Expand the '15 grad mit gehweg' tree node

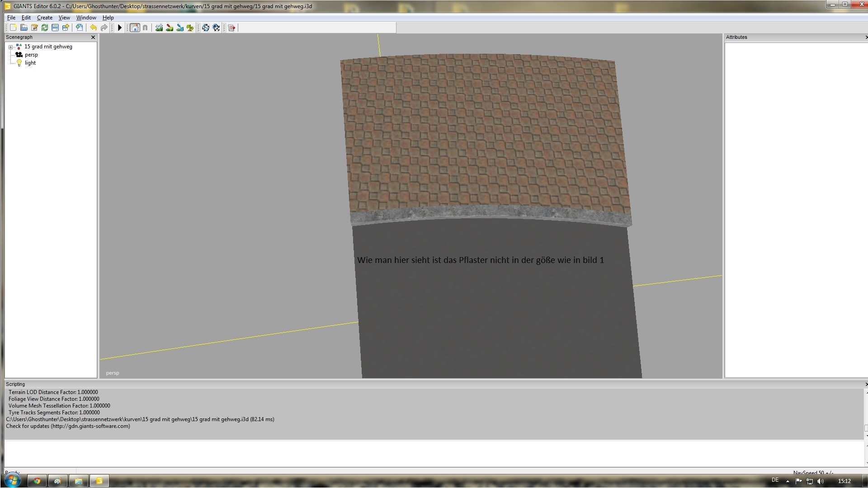pos(10,47)
